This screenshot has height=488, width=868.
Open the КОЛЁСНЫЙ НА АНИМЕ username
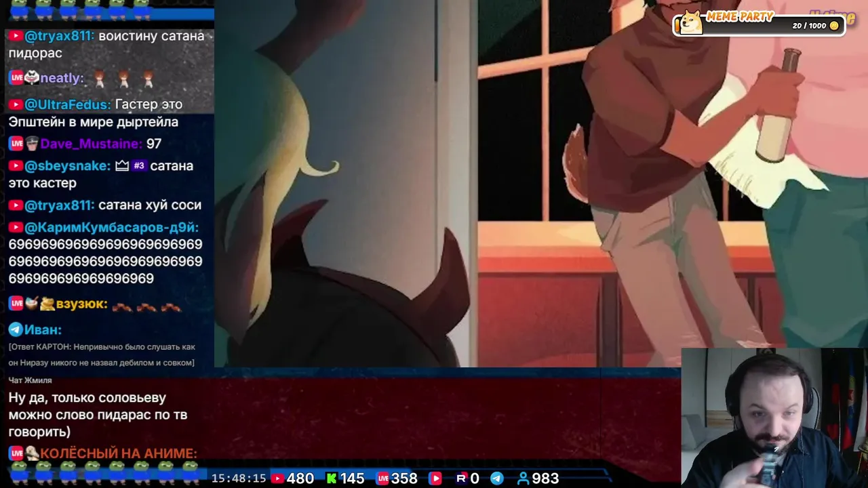pos(119,453)
